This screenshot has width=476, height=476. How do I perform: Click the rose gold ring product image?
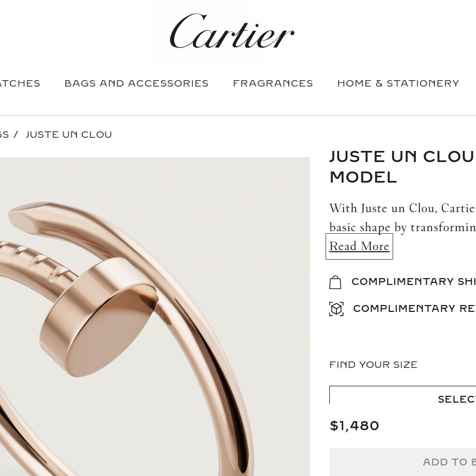click(155, 316)
